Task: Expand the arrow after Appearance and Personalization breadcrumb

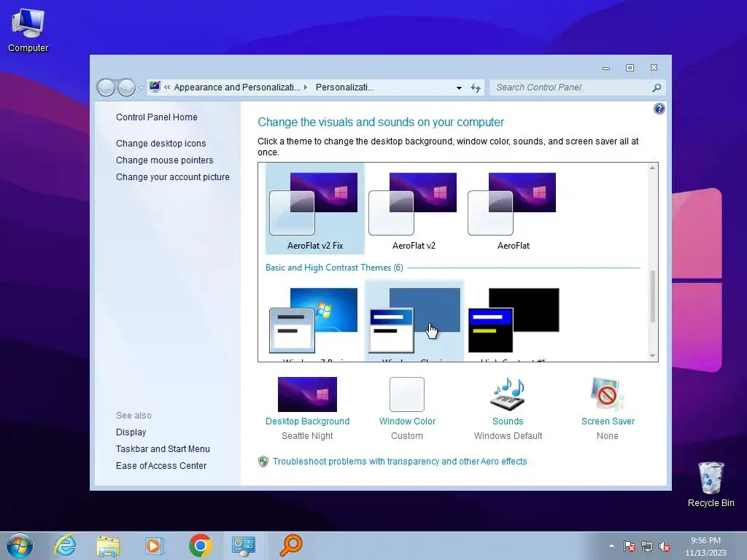Action: tap(306, 87)
